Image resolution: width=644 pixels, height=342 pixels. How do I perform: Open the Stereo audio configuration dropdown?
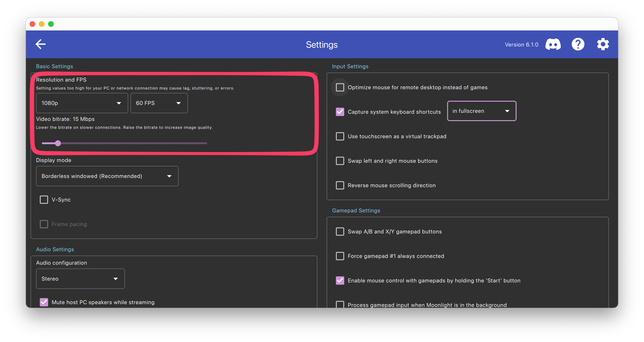tap(80, 278)
